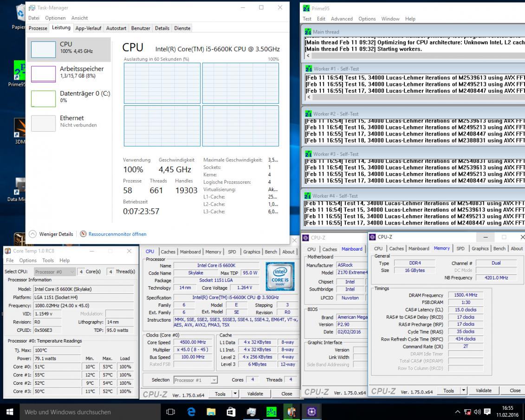Click Core Temp taskbar icon

pos(292,412)
